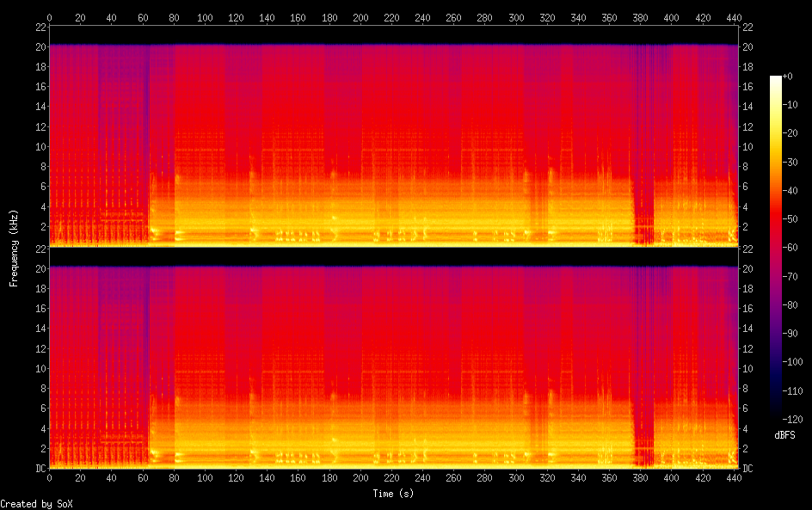The width and height of the screenshot is (812, 510).
Task: Click the white top end of the color scale
Action: (x=776, y=79)
